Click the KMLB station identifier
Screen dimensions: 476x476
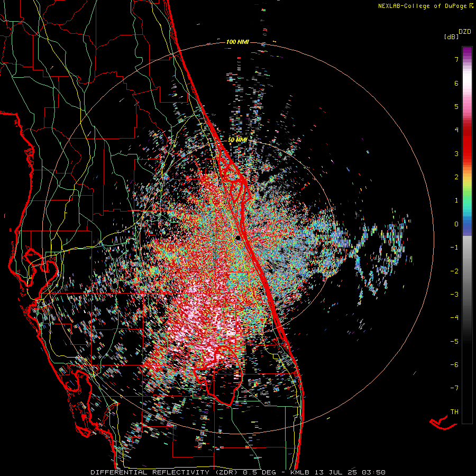[299, 472]
